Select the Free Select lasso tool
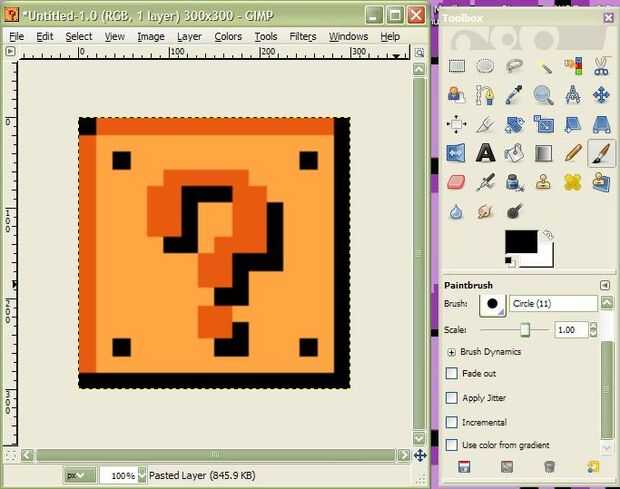This screenshot has width=620, height=489. 514,66
